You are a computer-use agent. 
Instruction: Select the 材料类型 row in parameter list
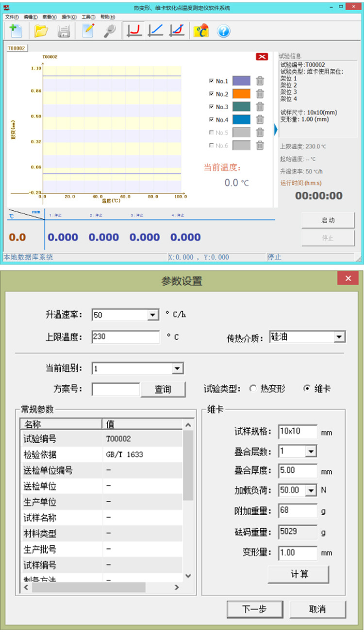pos(101,534)
